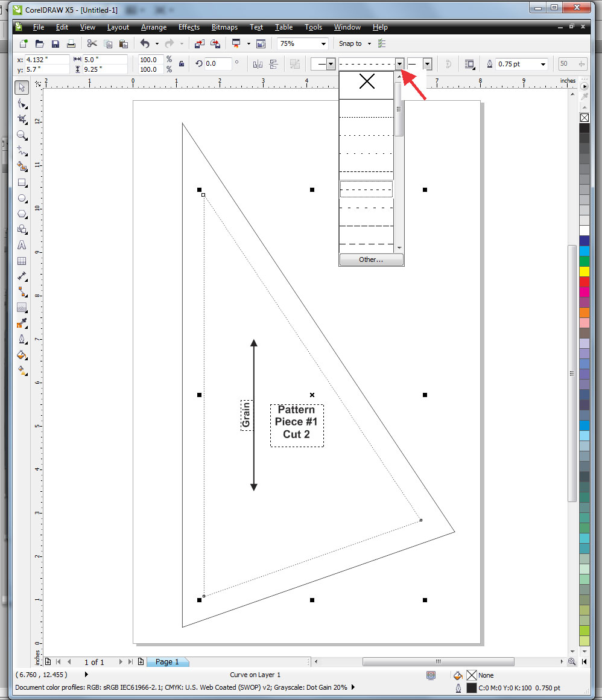The image size is (602, 700).
Task: Click the Print icon on the toolbar
Action: [71, 43]
